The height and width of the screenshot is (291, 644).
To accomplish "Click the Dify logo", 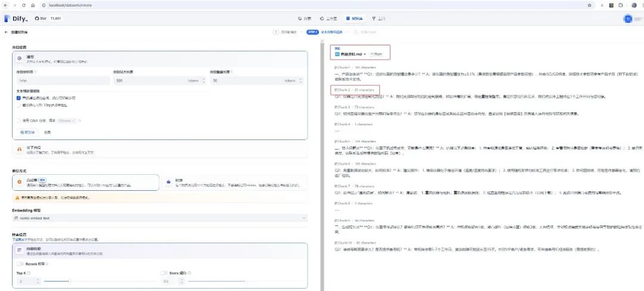I will 17,18.
